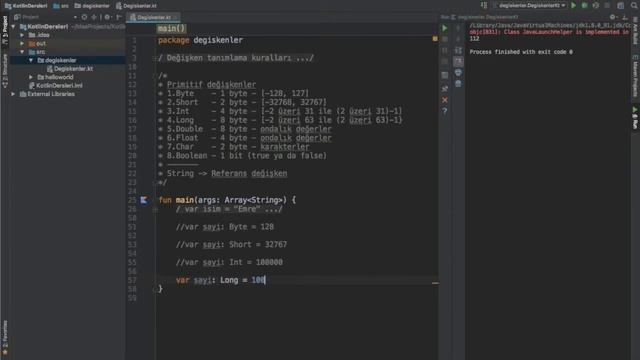The height and width of the screenshot is (360, 640).
Task: Collapse all nodes in Project panel header
Action: tap(94, 17)
